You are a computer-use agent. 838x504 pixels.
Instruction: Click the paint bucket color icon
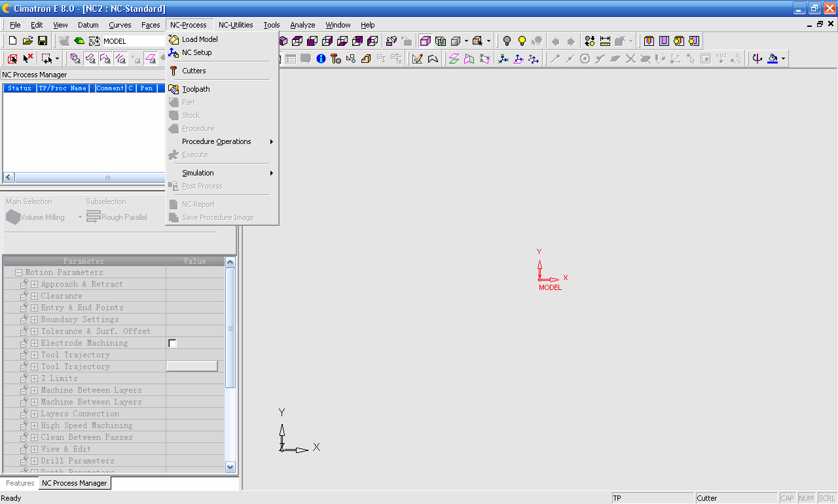(773, 59)
